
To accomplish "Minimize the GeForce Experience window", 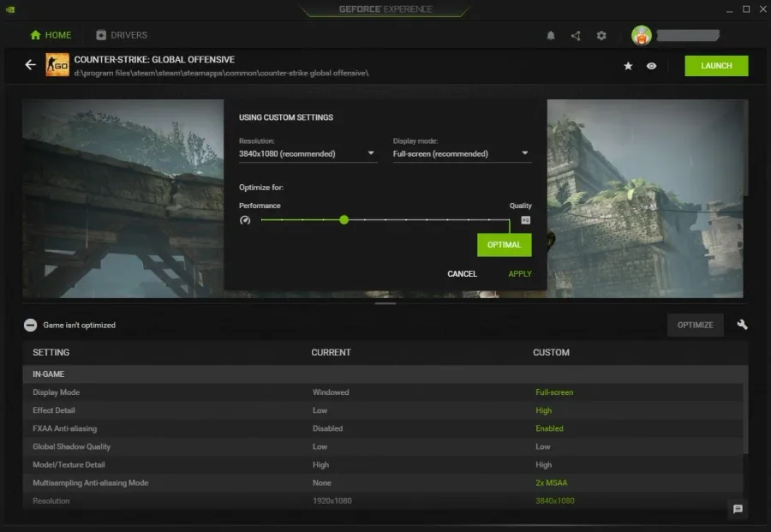I will coord(729,9).
